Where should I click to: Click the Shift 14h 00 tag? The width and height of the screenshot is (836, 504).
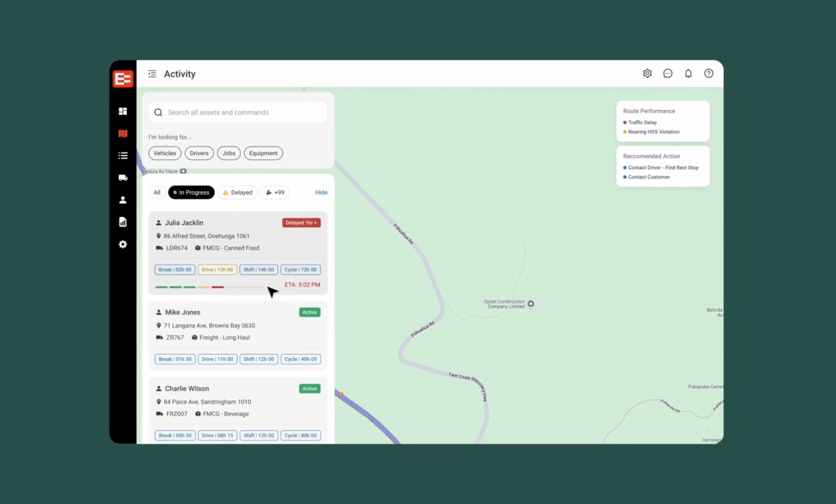tap(259, 270)
